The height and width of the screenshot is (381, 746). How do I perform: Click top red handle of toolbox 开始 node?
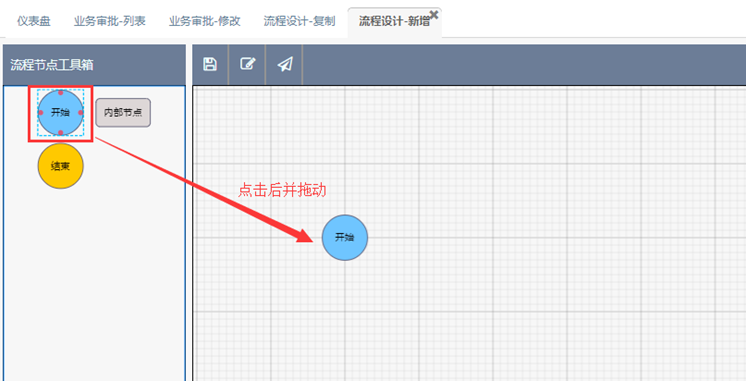pyautogui.click(x=60, y=92)
